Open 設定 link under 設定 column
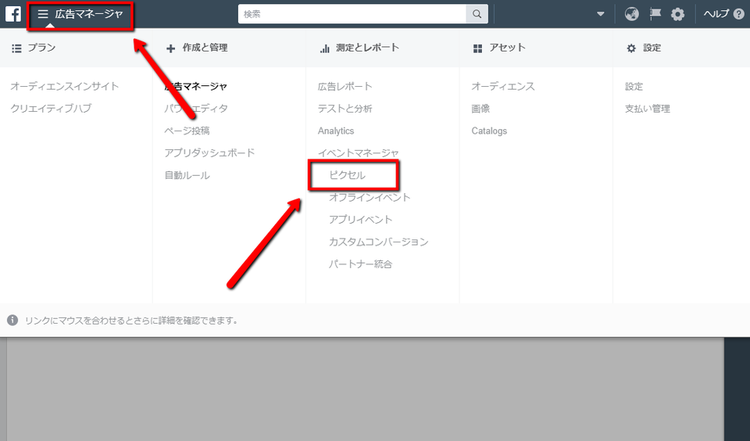Image resolution: width=750 pixels, height=441 pixels. coord(634,87)
